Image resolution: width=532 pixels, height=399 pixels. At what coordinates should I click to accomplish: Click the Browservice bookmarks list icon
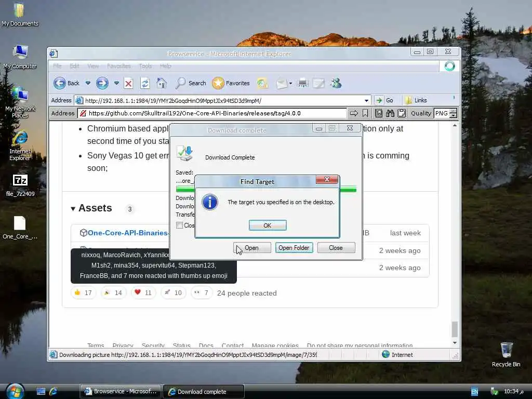pos(379,113)
